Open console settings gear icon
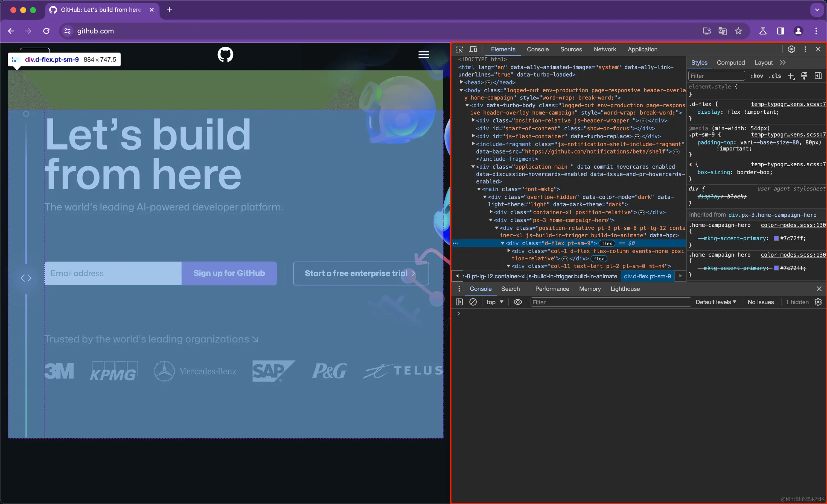This screenshot has height=504, width=827. click(x=818, y=302)
